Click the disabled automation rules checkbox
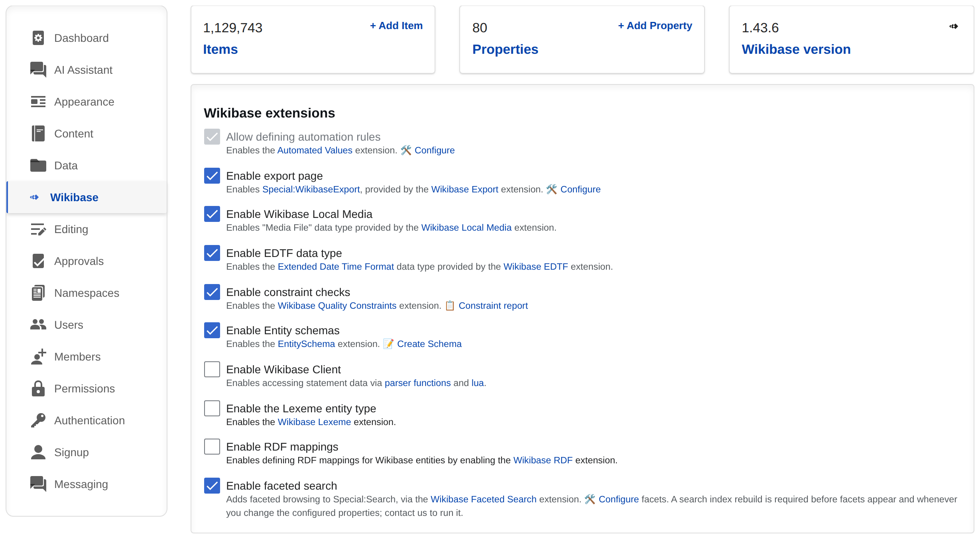The height and width of the screenshot is (539, 980). pyautogui.click(x=212, y=137)
